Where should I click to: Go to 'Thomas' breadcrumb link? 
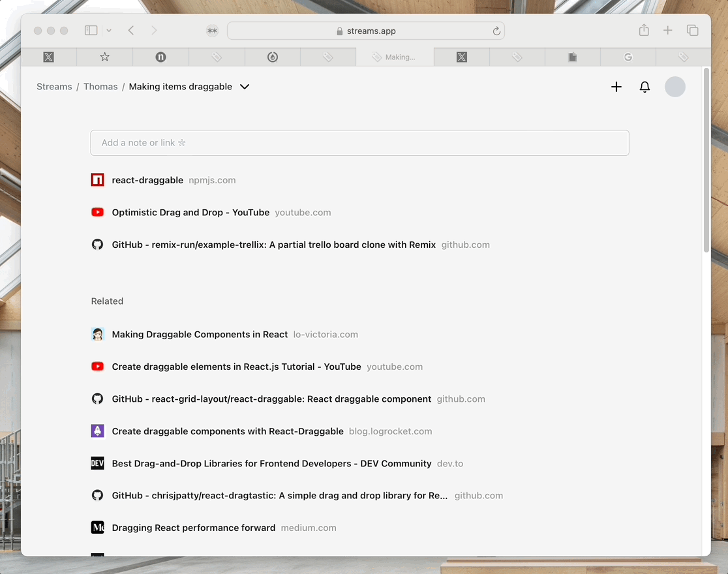click(x=100, y=87)
